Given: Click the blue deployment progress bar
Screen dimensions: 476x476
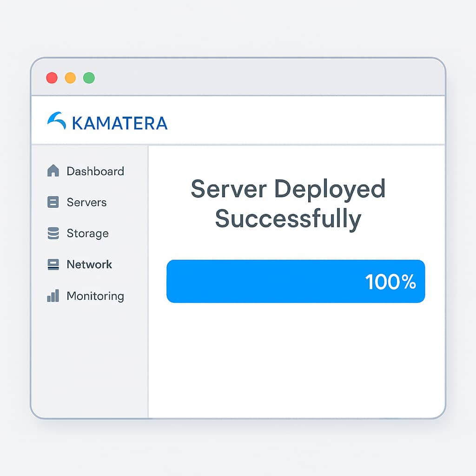Looking at the screenshot, I should 296,281.
